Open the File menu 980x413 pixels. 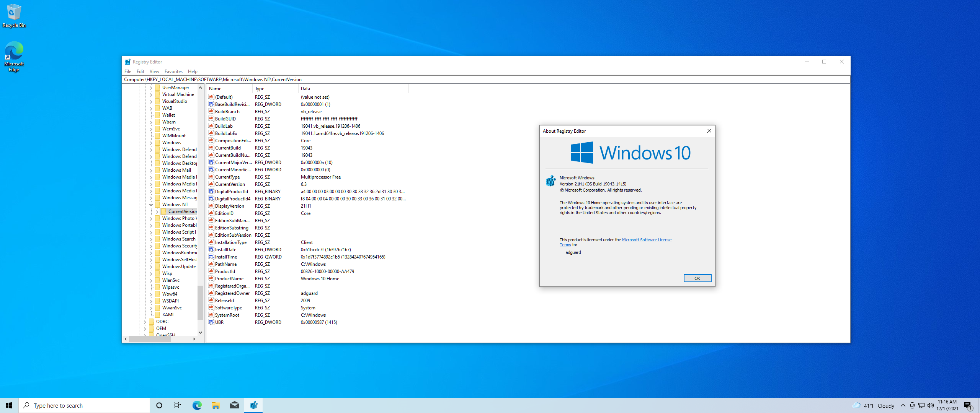pos(128,71)
